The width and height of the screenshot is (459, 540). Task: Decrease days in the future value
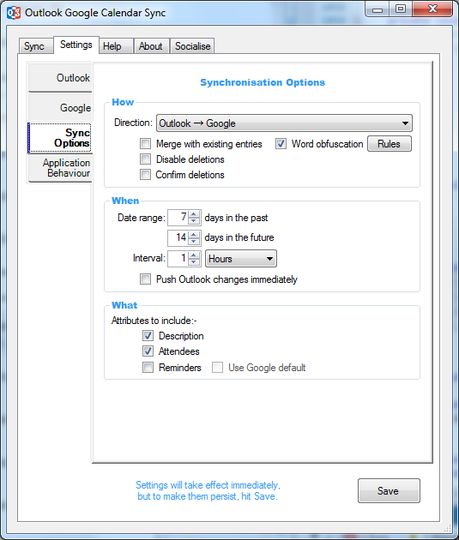pyautogui.click(x=194, y=241)
